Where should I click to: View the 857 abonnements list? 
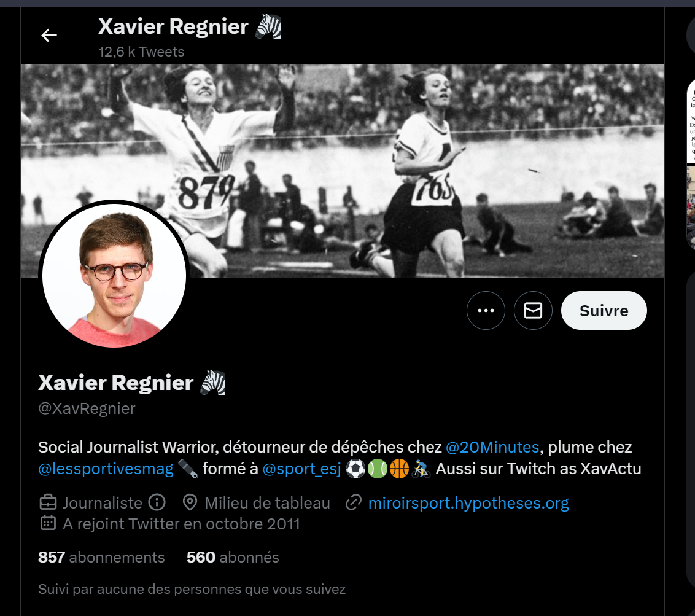(101, 557)
